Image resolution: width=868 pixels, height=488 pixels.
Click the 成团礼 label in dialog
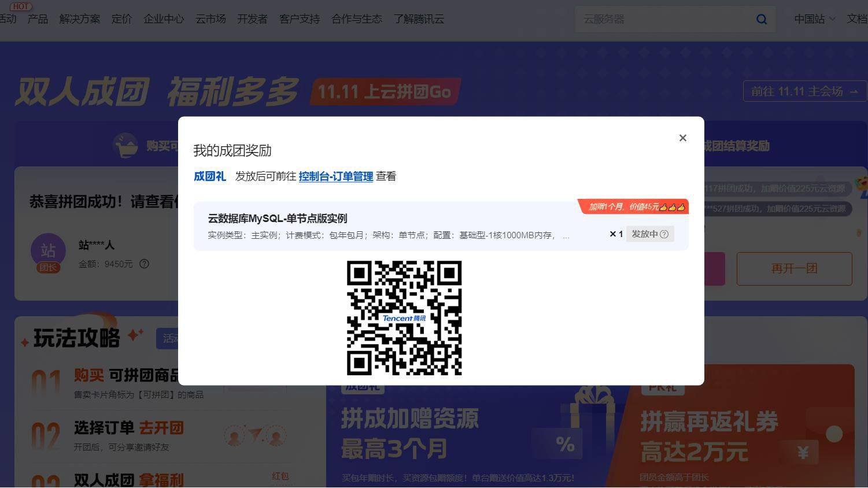pyautogui.click(x=209, y=176)
